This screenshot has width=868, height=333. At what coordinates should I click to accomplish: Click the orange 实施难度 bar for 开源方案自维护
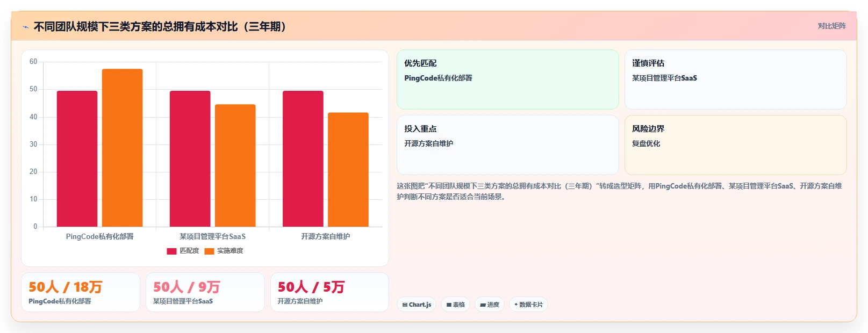(348, 170)
